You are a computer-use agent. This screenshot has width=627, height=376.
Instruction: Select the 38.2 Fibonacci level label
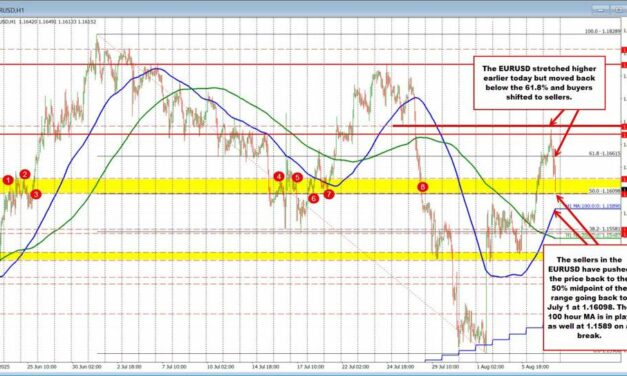point(605,228)
